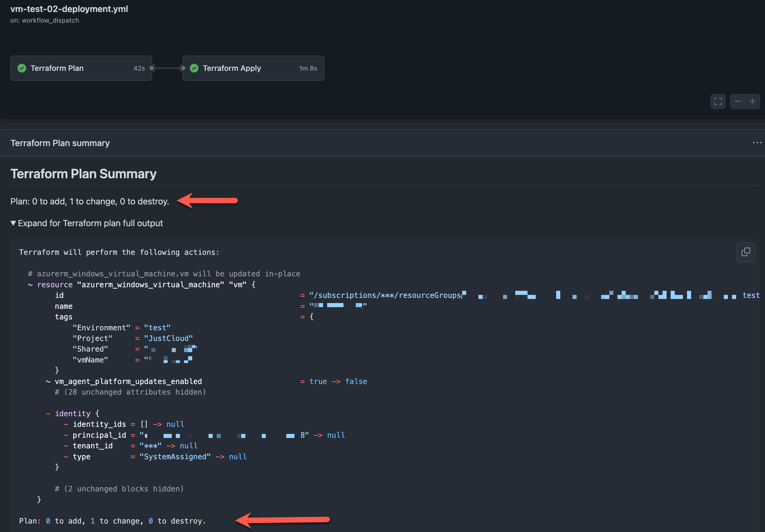This screenshot has width=765, height=532.
Task: Copy the Terraform plan output
Action: click(x=746, y=252)
